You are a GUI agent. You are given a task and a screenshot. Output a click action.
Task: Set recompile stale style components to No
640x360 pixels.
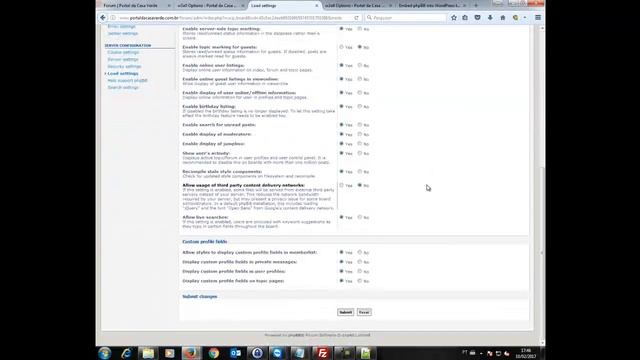pyautogui.click(x=360, y=171)
